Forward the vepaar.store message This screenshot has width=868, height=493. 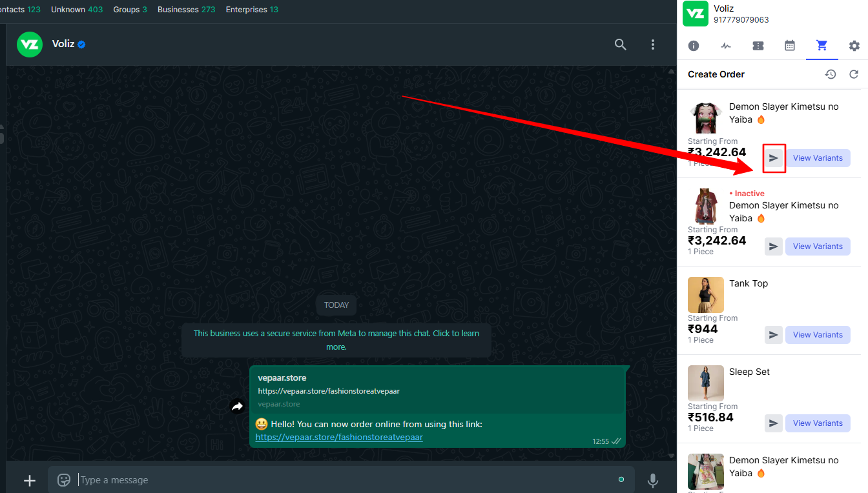click(237, 407)
